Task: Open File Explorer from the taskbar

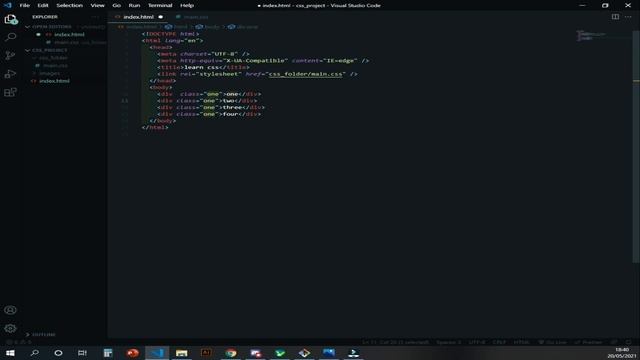Action: coord(182,353)
